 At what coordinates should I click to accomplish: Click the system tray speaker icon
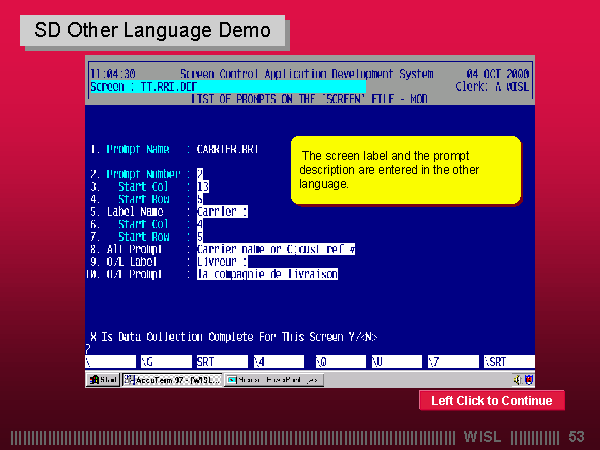click(516, 380)
